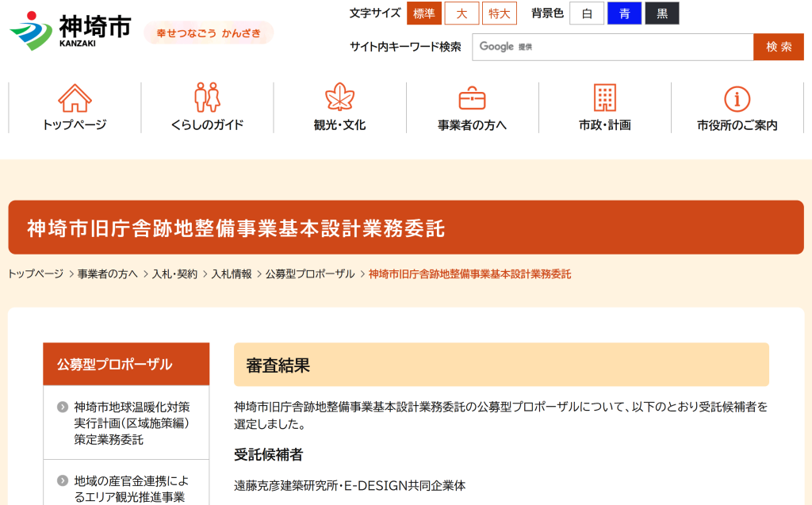Set text size to 標準
The width and height of the screenshot is (812, 505).
[x=424, y=13]
